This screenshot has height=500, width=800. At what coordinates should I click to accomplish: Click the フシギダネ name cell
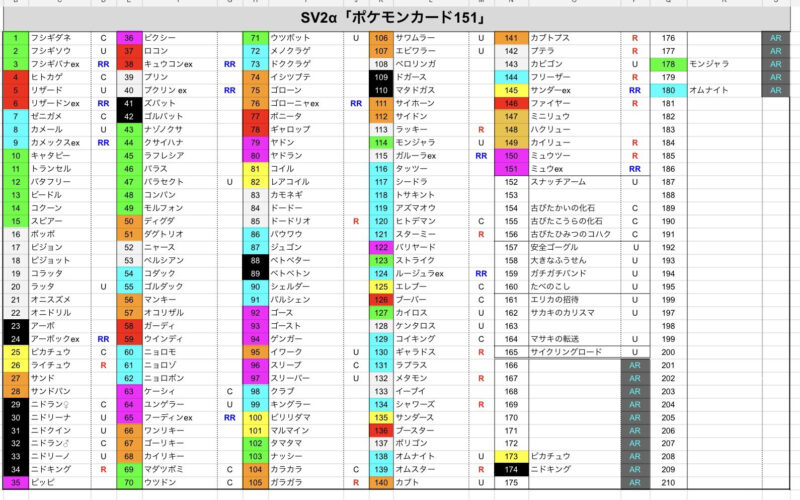point(60,38)
